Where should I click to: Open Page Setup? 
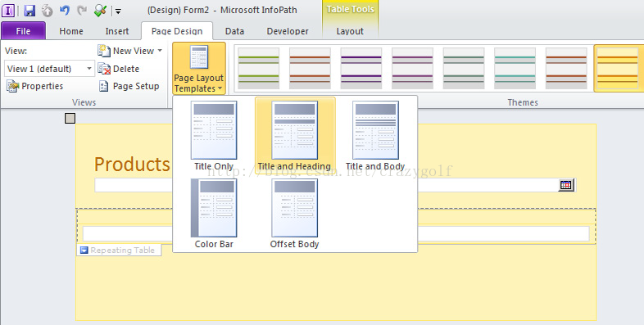pos(129,86)
